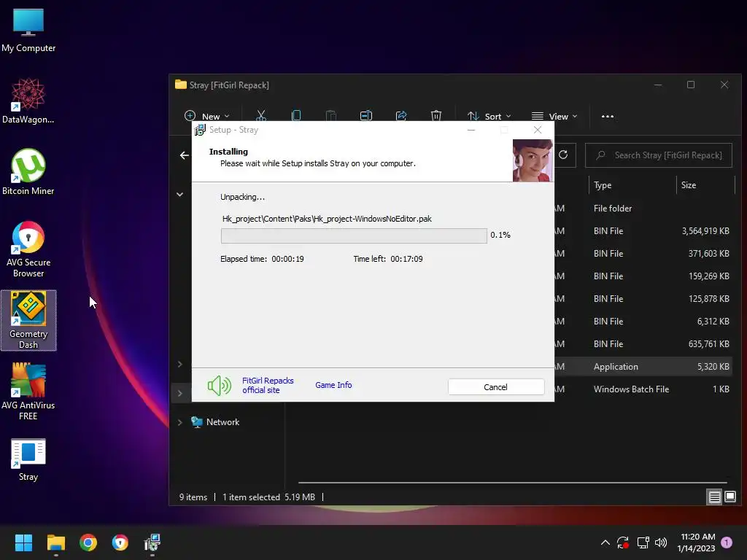Collapse the expanded navigation pane chevron
Image resolution: width=747 pixels, height=560 pixels.
point(179,194)
